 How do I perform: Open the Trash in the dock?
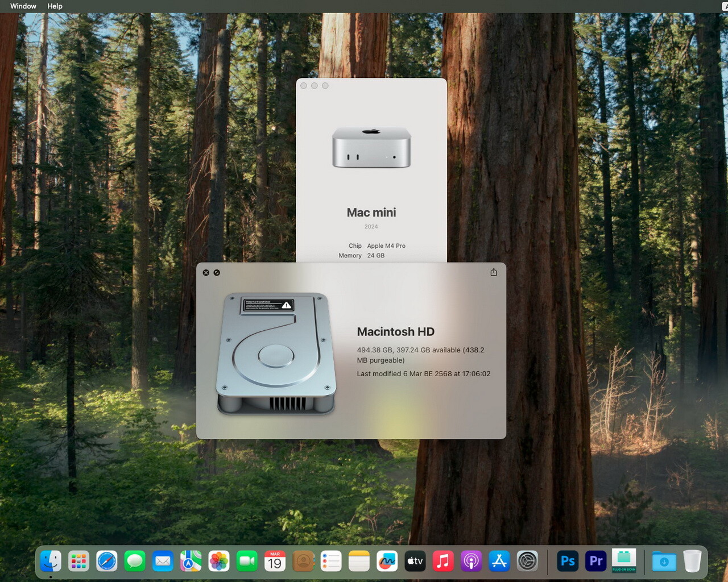pos(692,561)
